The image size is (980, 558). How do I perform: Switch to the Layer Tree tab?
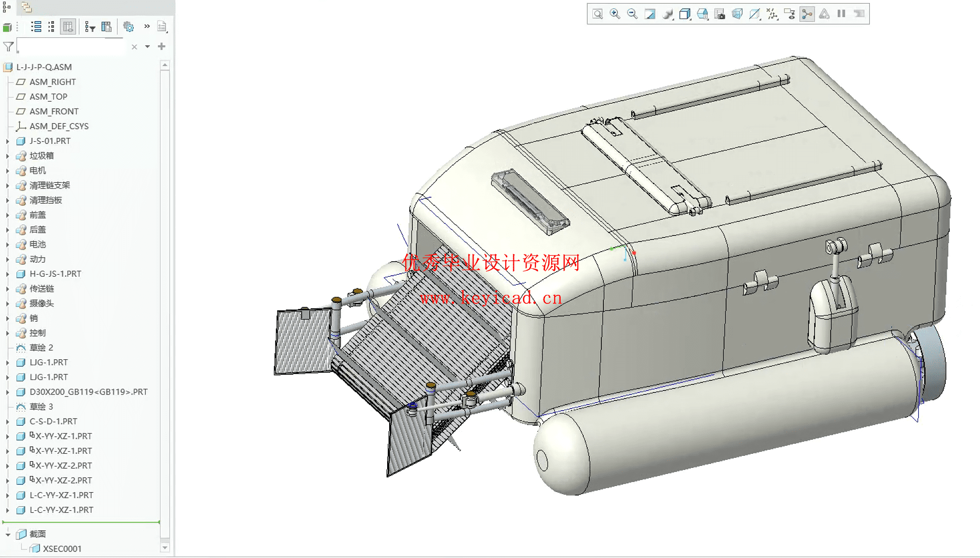(26, 7)
